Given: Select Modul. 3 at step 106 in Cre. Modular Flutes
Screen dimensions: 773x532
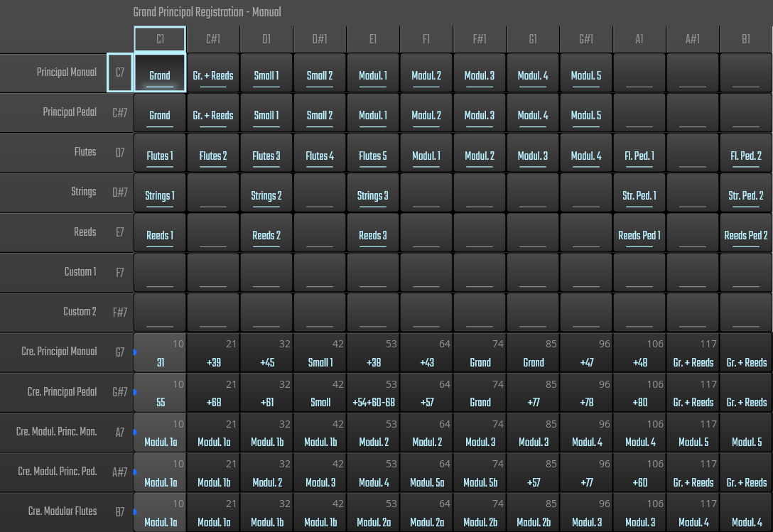Looking at the screenshot, I should 639,513.
